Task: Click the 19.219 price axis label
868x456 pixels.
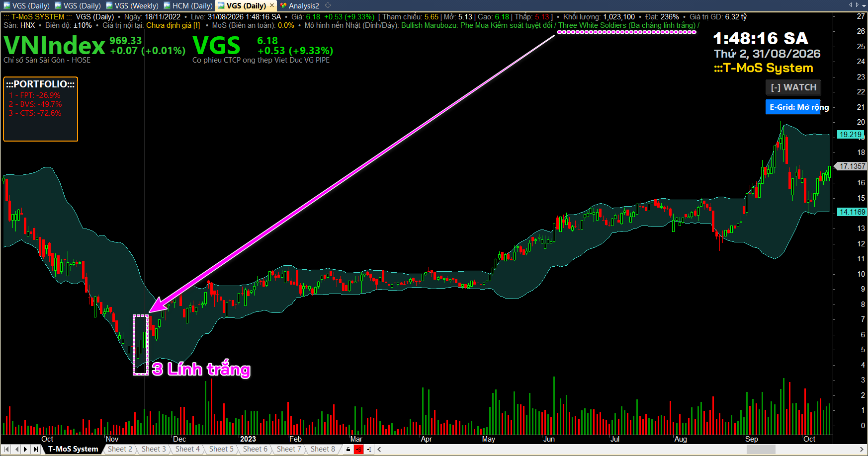Action: [851, 135]
